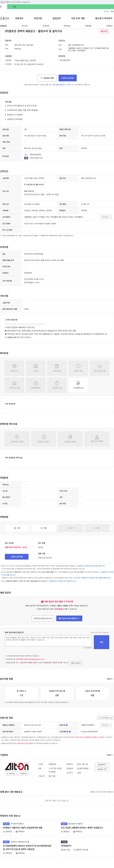The height and width of the screenshot is (868, 114).
Task: Open the 채용정보 main menu
Action: (x=19, y=18)
